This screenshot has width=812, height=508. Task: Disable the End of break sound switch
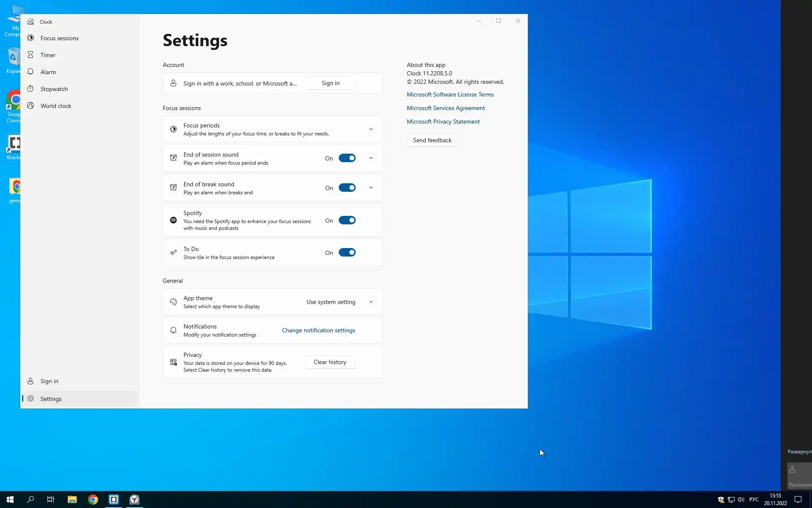[347, 188]
